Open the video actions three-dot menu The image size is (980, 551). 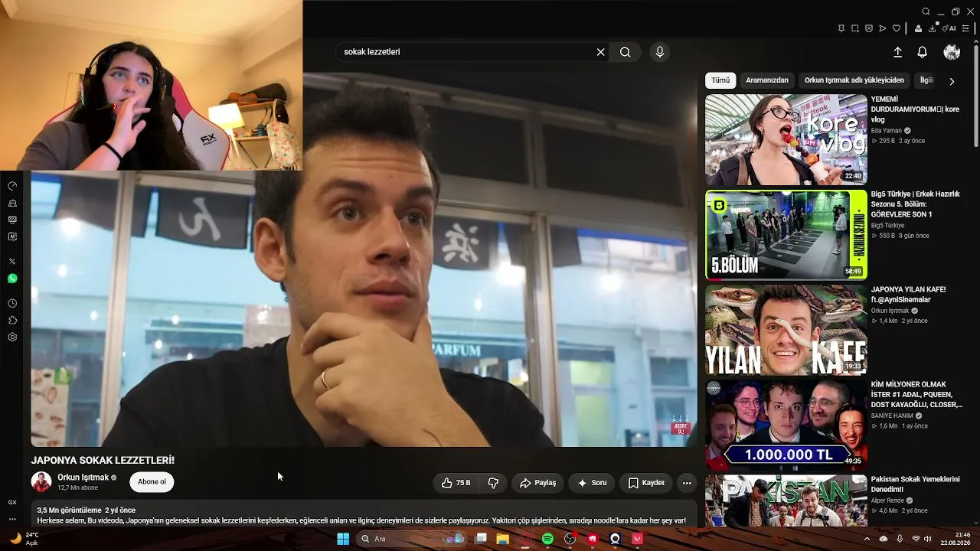(x=687, y=483)
